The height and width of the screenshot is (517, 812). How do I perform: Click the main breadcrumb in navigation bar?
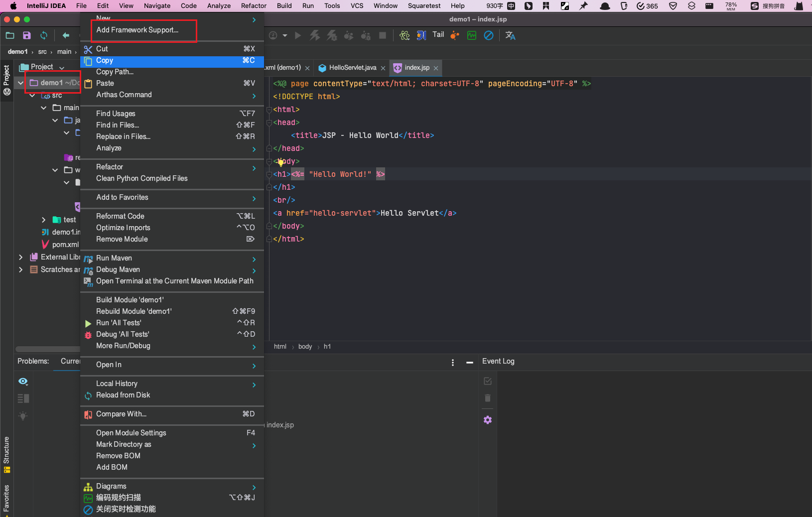(64, 52)
